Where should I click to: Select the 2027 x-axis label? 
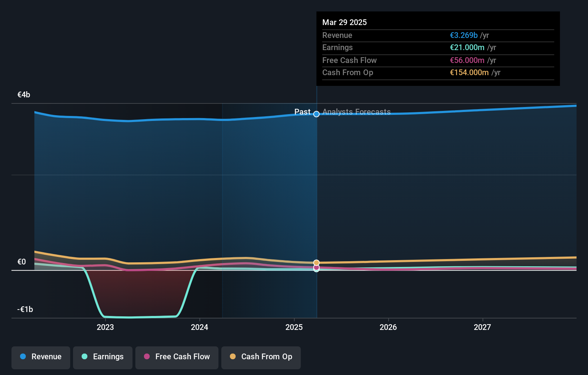482,327
